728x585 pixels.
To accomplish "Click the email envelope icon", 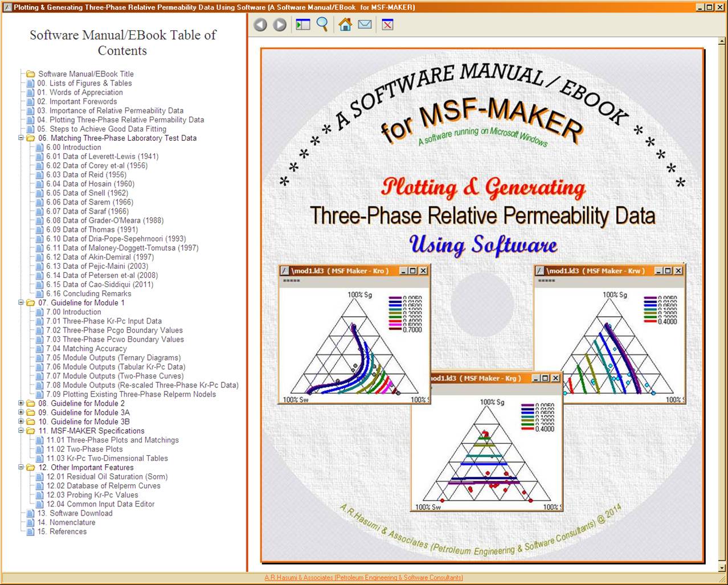I will pos(365,24).
